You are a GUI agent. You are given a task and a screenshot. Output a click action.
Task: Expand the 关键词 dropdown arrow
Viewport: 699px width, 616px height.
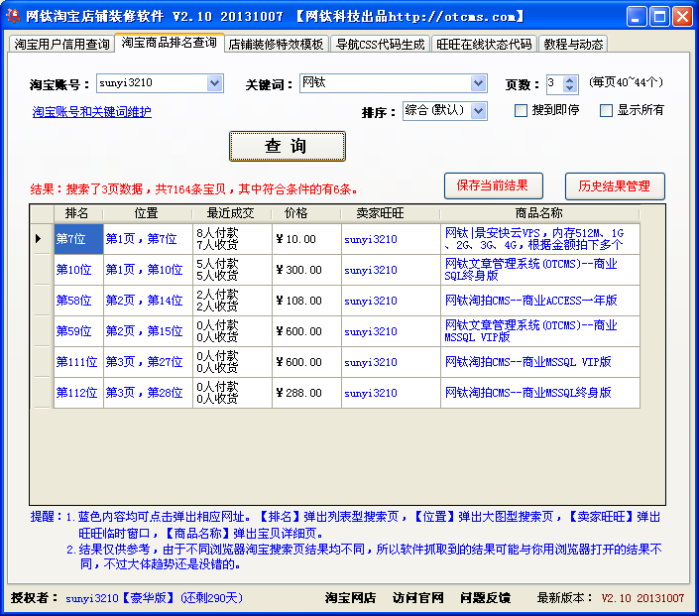[x=478, y=83]
